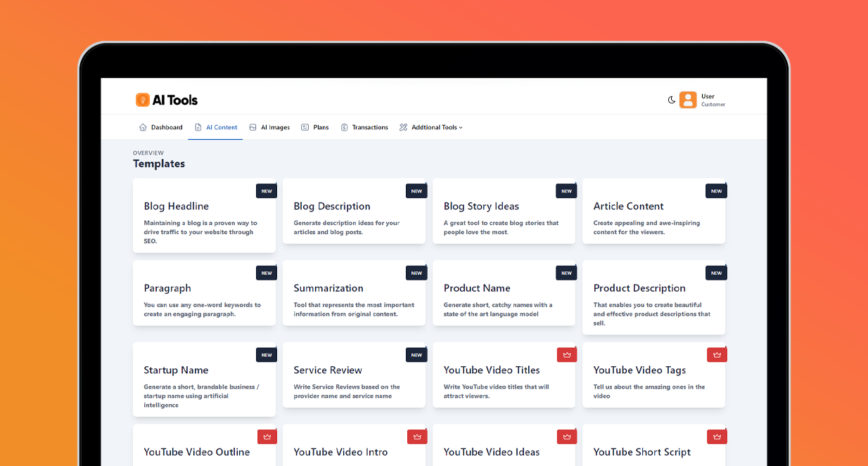Select Dashboard in the navigation menu
The height and width of the screenshot is (466, 868).
click(x=161, y=127)
